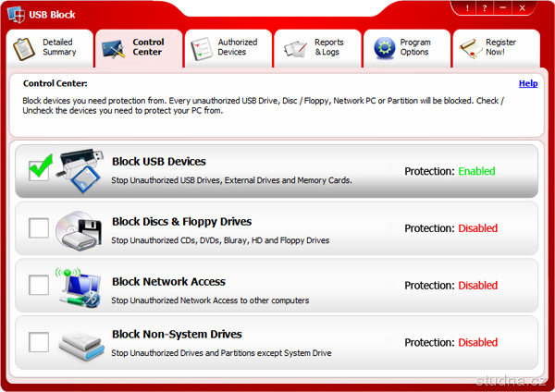Click the USB drive and memory card icon
This screenshot has height=392, width=555.
click(x=80, y=171)
